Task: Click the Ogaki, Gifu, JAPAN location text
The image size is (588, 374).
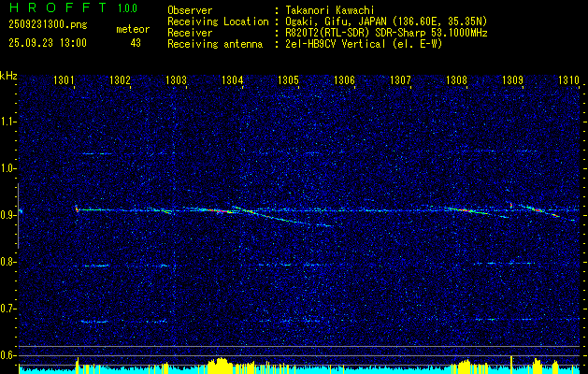Action: coord(386,22)
